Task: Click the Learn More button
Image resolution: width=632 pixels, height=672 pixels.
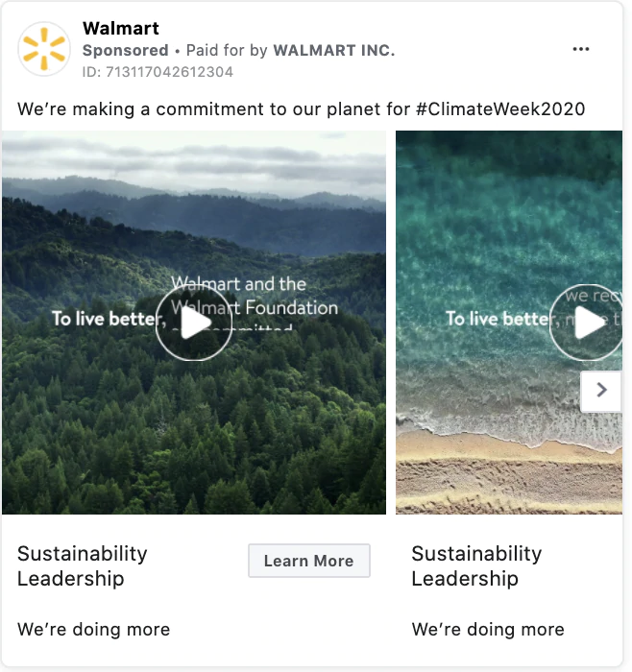Action: [x=308, y=562]
